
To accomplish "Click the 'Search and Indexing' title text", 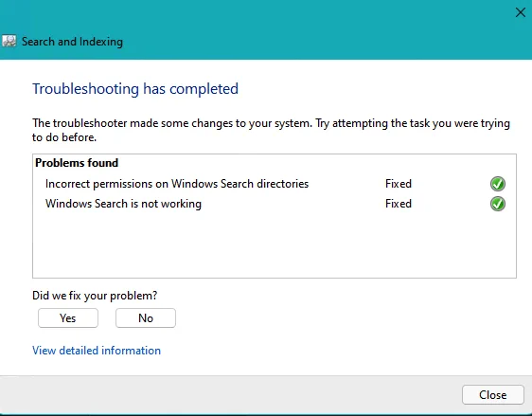I will (x=72, y=42).
